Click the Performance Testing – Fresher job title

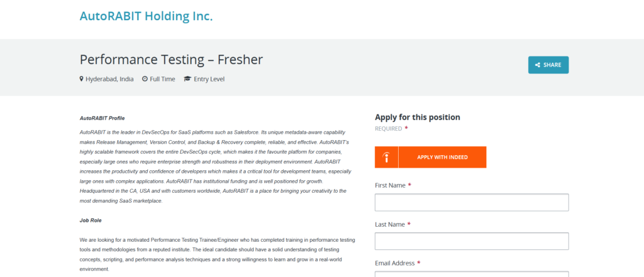pos(171,60)
